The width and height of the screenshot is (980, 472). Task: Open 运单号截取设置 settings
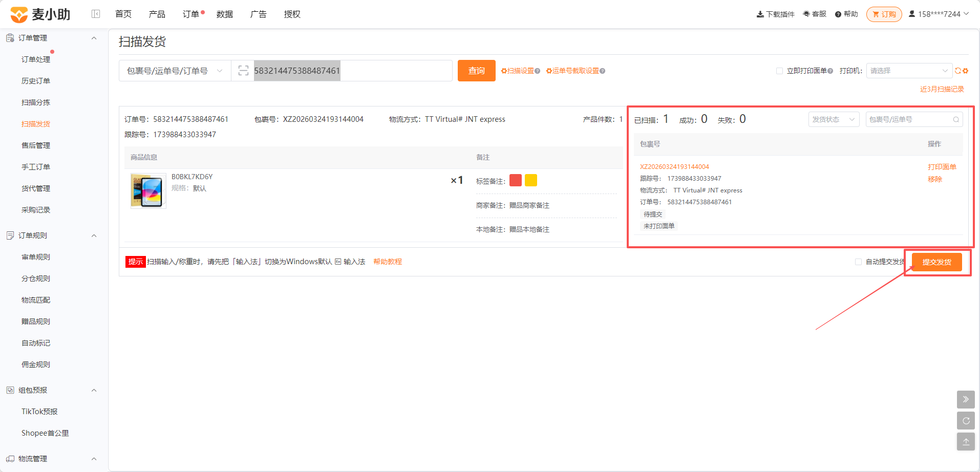coord(576,71)
